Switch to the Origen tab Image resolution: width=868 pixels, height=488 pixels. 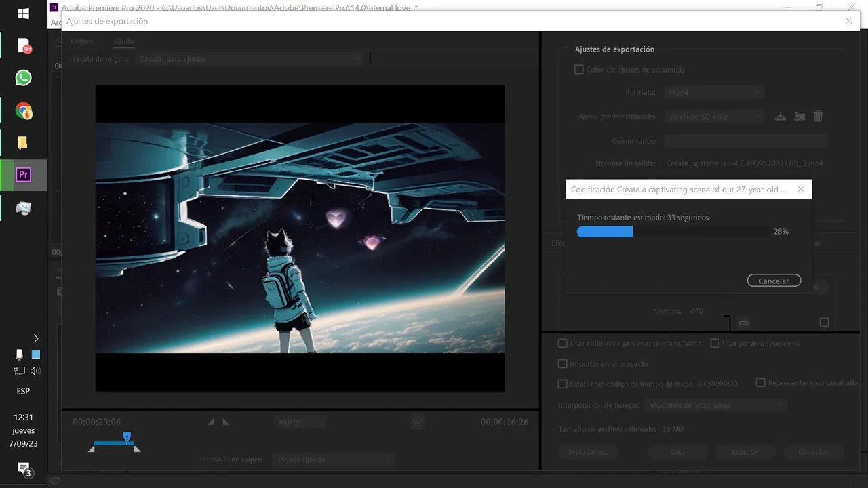[x=82, y=41]
